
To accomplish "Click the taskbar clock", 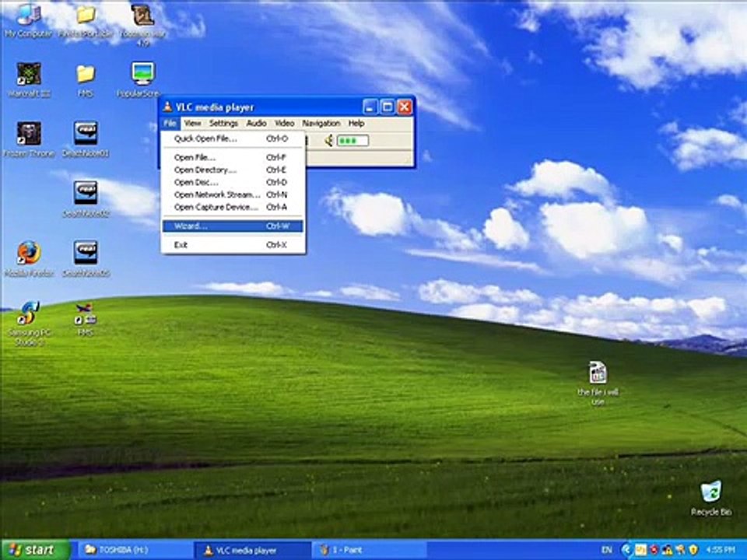I will point(720,550).
